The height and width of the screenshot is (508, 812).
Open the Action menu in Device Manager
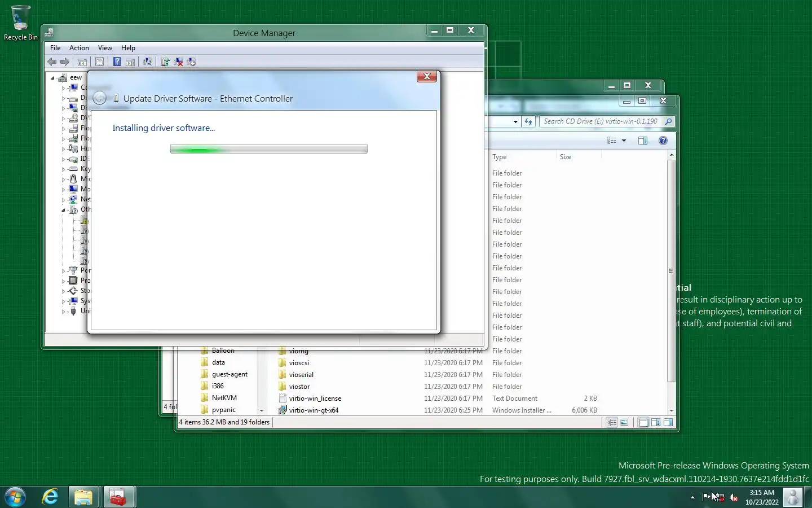click(79, 48)
